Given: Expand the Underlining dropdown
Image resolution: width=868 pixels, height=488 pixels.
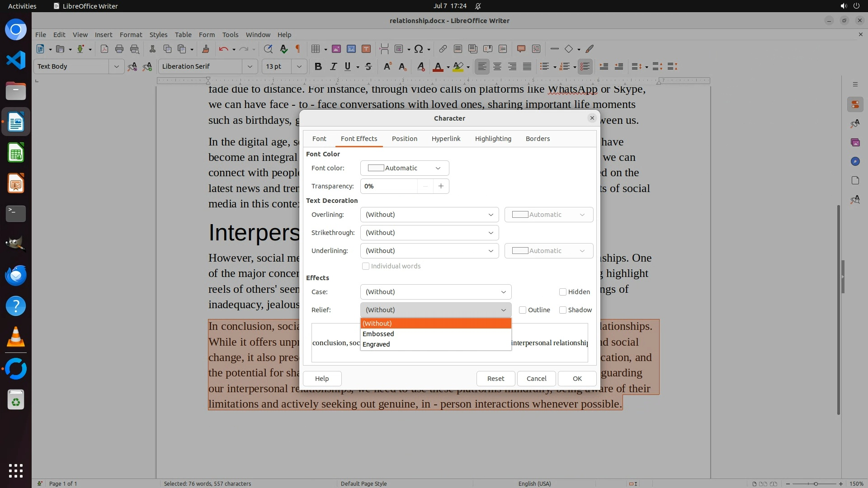Looking at the screenshot, I should (x=429, y=251).
